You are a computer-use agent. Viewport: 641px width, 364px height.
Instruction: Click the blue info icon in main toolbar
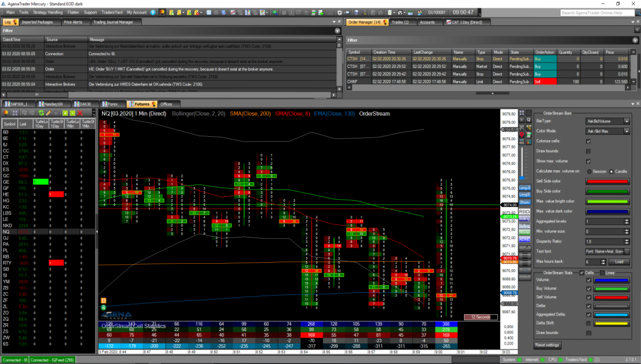152,12
